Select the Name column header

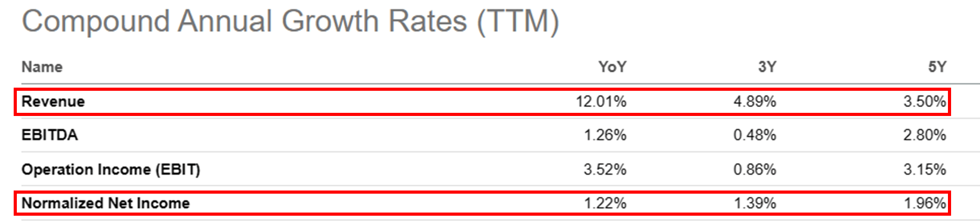(42, 67)
